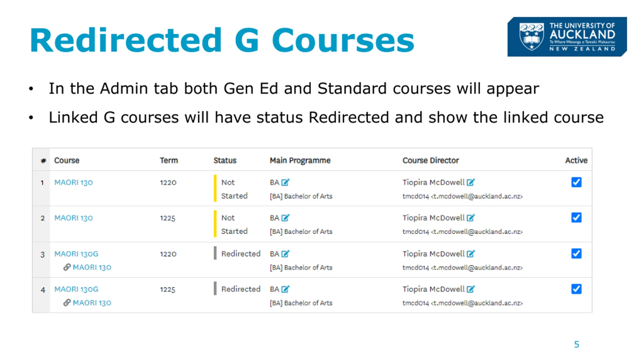Uncheck Active for MAORI 130 term 1220
Image resolution: width=644 pixels, height=362 pixels.
[x=576, y=182]
